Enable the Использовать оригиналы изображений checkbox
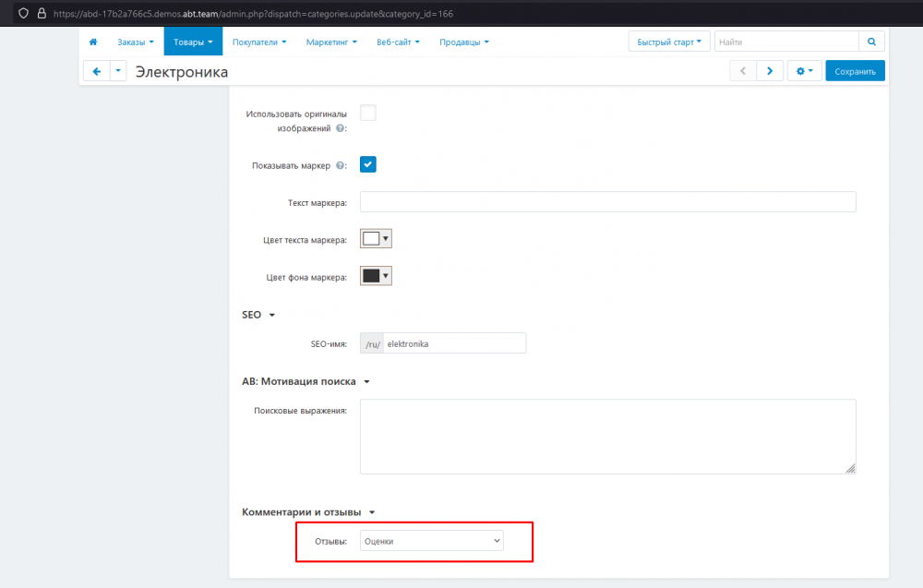This screenshot has width=923, height=588. coord(367,114)
